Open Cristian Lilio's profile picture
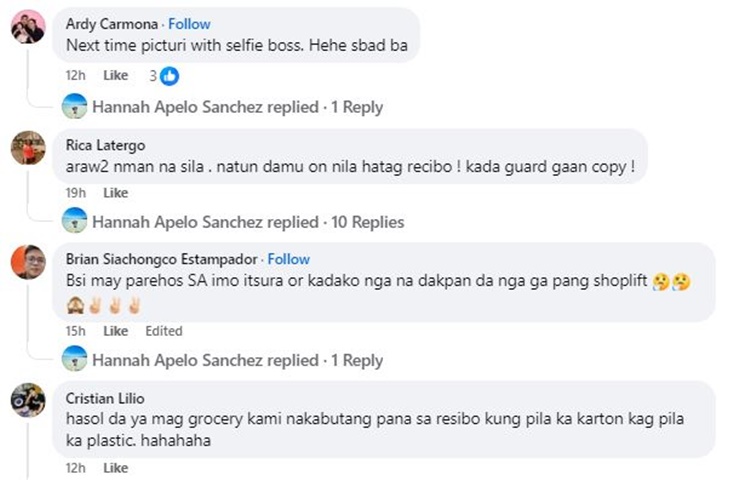750x480 pixels. point(27,399)
